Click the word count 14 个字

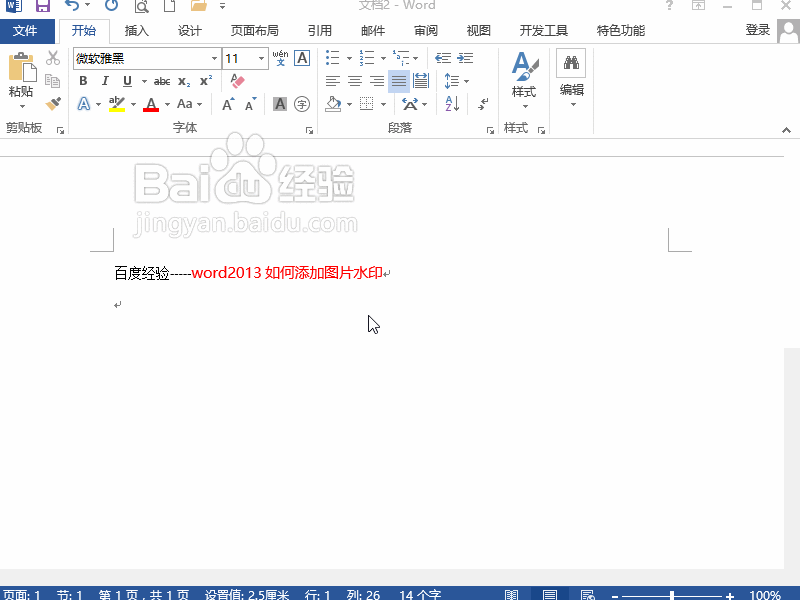[x=420, y=595]
